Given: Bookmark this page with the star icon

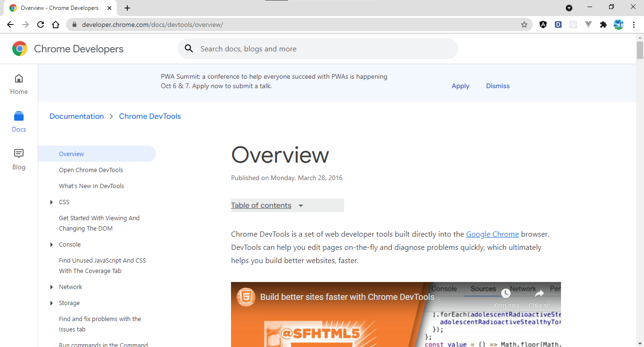Looking at the screenshot, I should coord(524,25).
